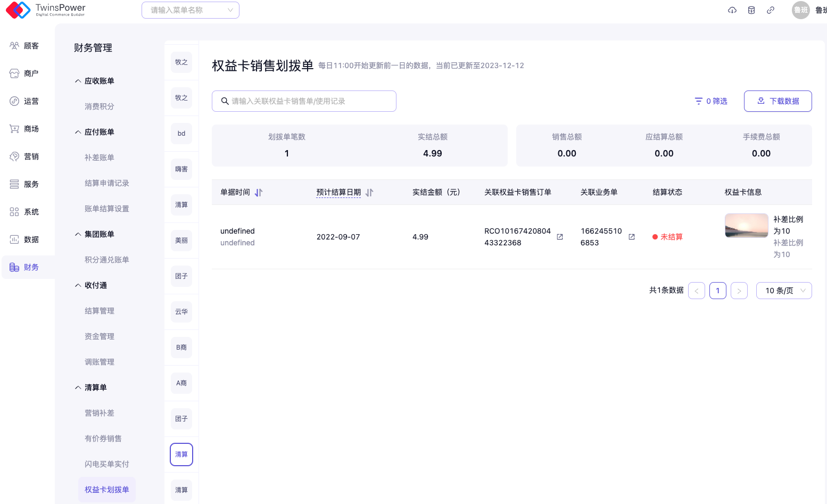Sort table by 单据时间 column
This screenshot has width=827, height=504.
coord(259,193)
